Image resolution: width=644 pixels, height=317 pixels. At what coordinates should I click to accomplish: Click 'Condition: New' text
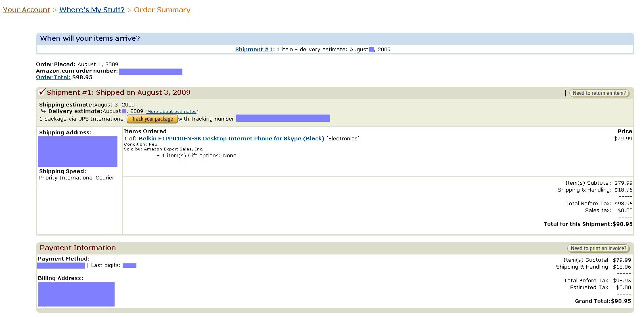(x=141, y=144)
